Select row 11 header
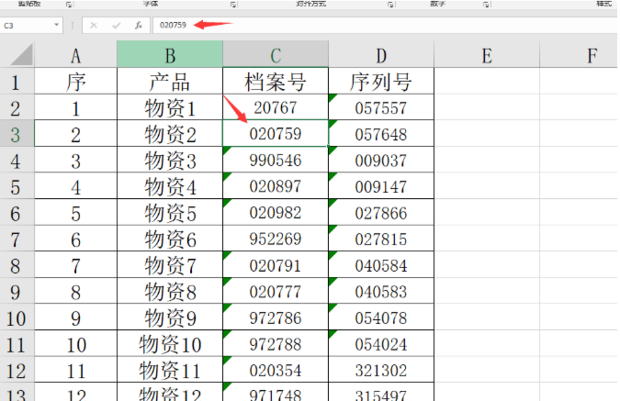Viewport: 620px width, 401px height. 17,343
